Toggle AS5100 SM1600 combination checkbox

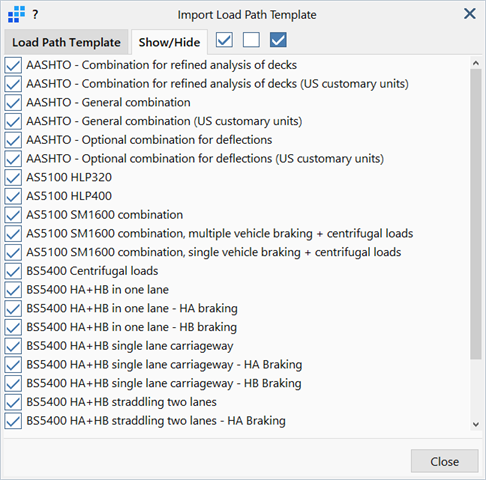tap(13, 215)
